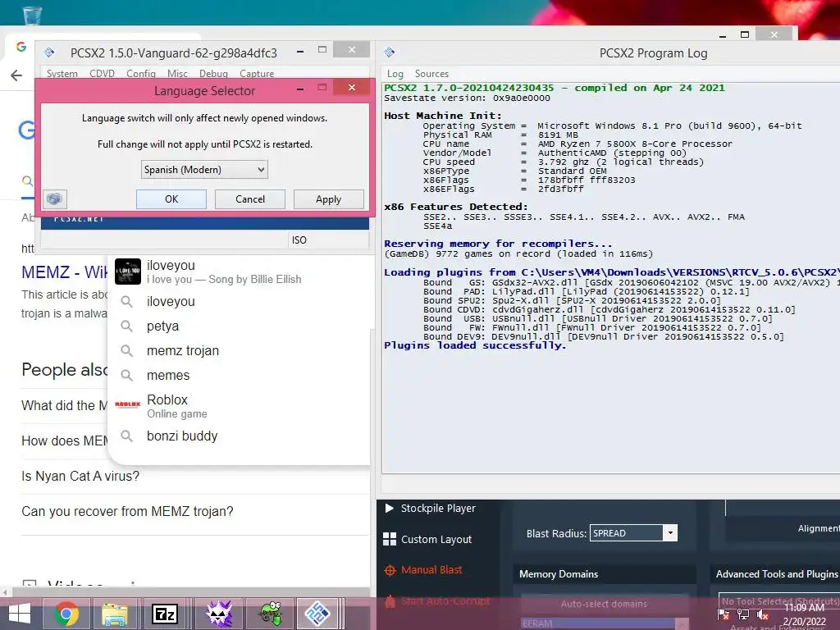Select the EERAM memory domain

(597, 623)
